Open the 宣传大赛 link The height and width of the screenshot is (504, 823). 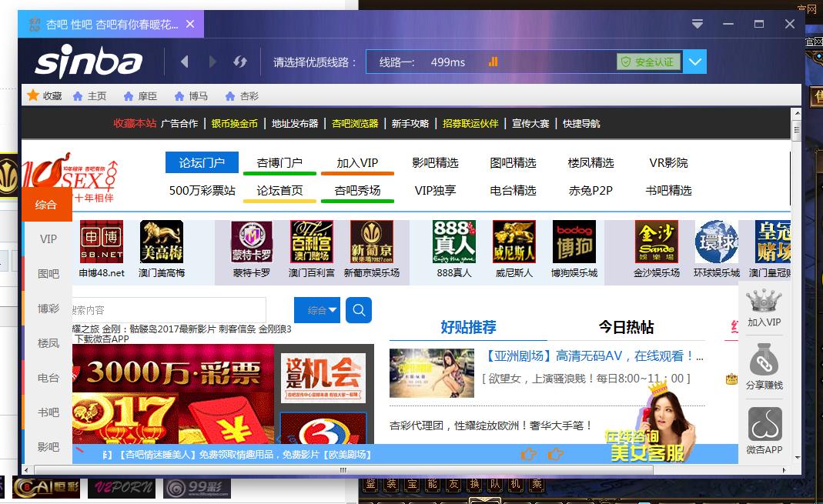(x=530, y=123)
